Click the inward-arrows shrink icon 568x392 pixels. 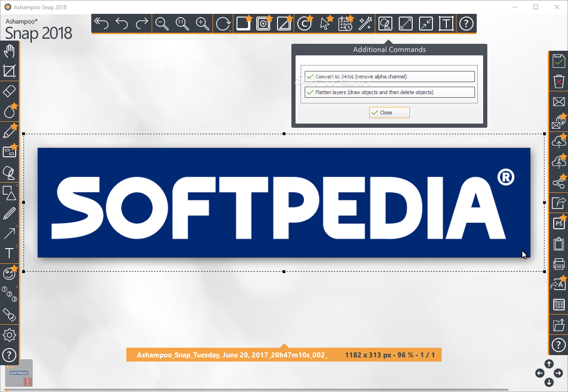click(x=426, y=24)
